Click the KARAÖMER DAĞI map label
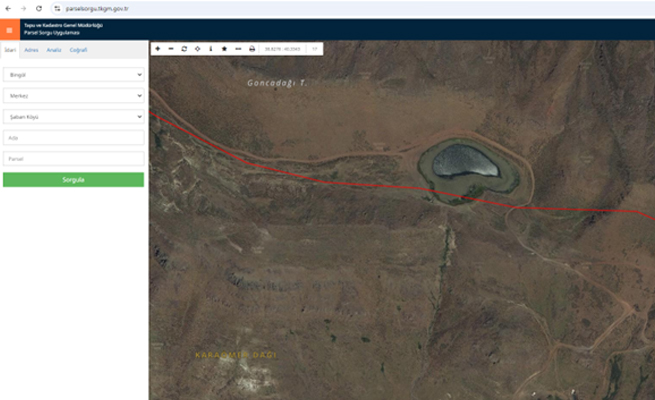655x400 pixels. coord(236,355)
